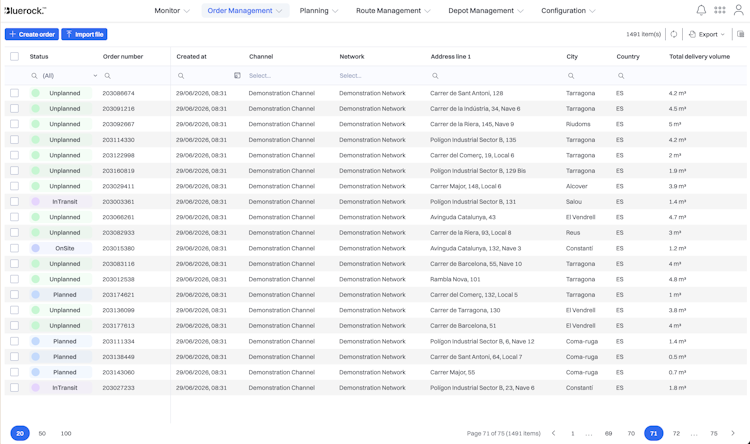The width and height of the screenshot is (750, 444).
Task: Click green status dot for order 203086674
Action: [35, 93]
